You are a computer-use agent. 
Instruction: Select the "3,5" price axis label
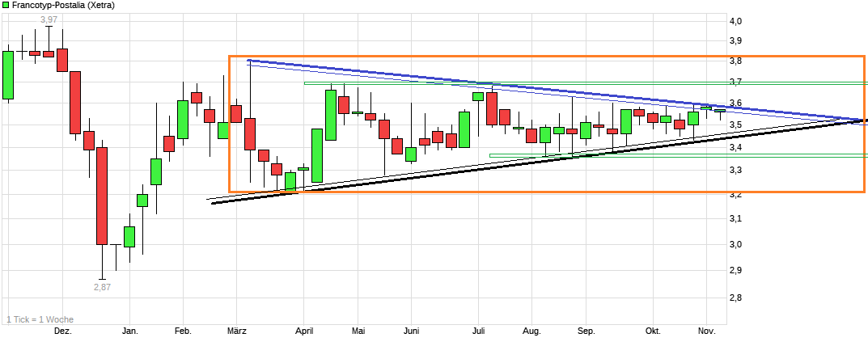(x=735, y=125)
